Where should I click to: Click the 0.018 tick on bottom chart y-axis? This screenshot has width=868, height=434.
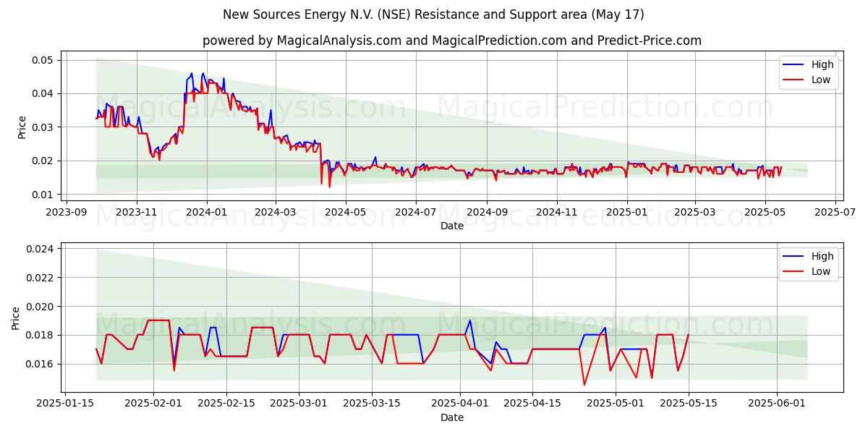coord(41,335)
